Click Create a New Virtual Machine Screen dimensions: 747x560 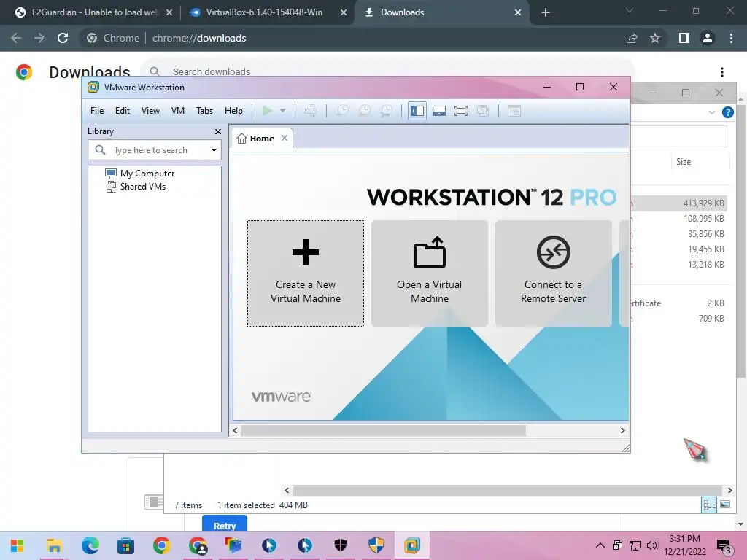click(x=306, y=273)
